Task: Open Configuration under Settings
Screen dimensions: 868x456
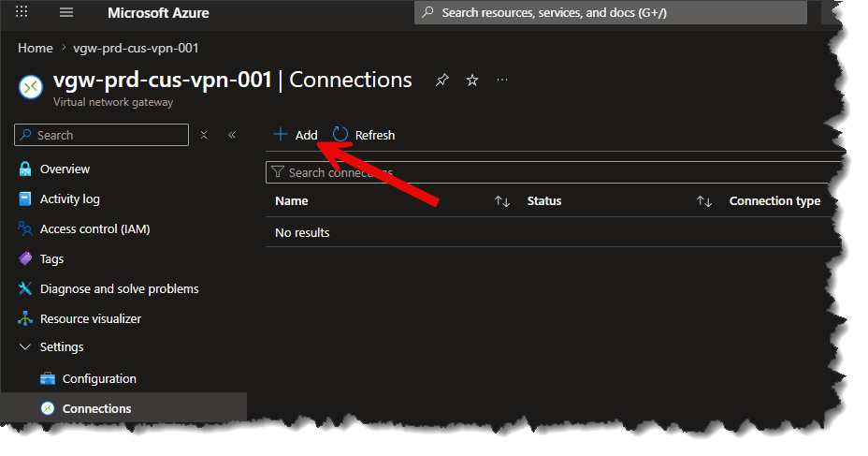Action: pos(99,378)
